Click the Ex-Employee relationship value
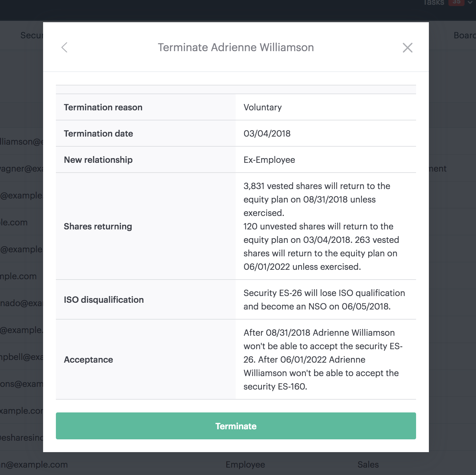Image resolution: width=476 pixels, height=475 pixels. [x=269, y=160]
